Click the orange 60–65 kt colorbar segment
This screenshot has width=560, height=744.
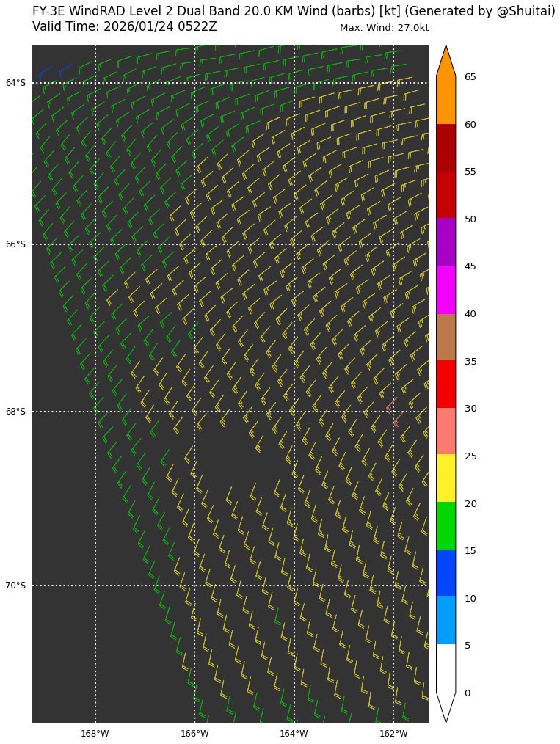coord(446,101)
